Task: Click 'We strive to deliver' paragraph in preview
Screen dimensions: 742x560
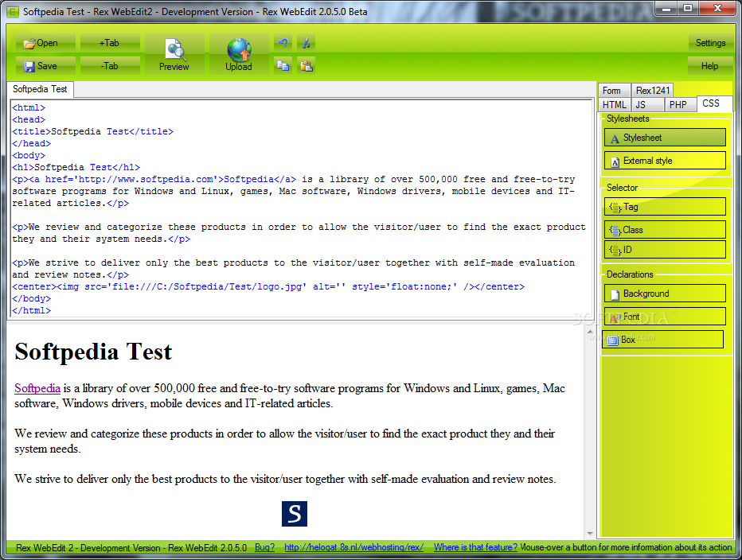Action: pos(285,479)
